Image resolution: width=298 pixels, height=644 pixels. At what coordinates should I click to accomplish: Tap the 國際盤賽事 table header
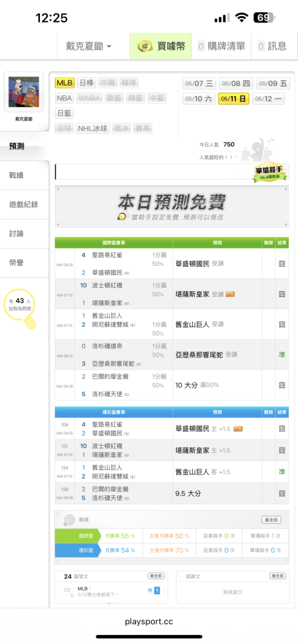[x=114, y=243]
